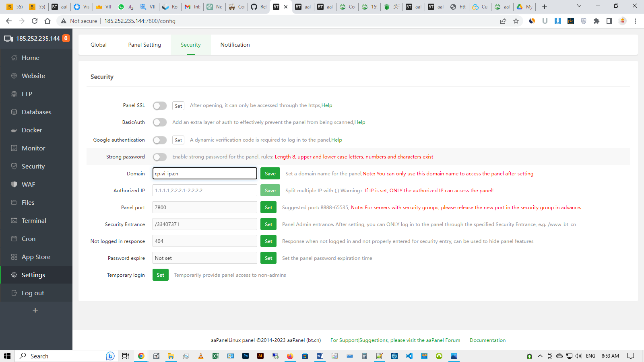This screenshot has height=362, width=644.
Task: Show hidden system tray icons
Action: pos(540,356)
